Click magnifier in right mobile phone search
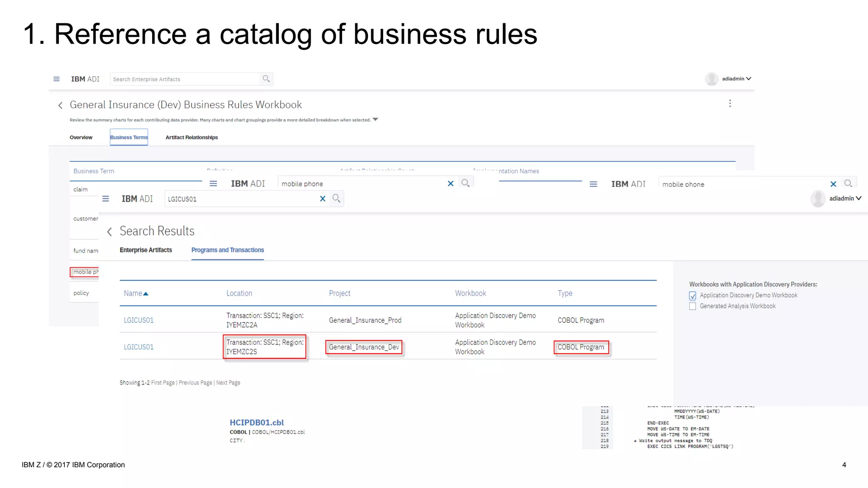Screen dimensions: 868x488 pyautogui.click(x=848, y=183)
